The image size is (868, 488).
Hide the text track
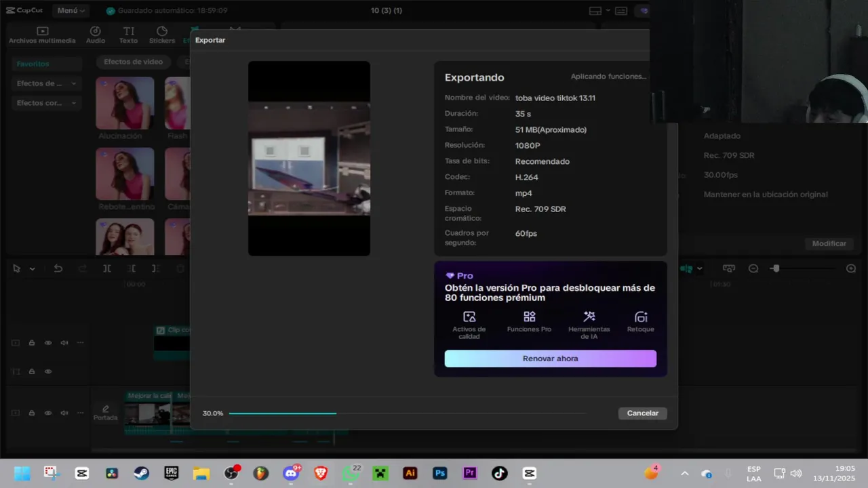point(48,371)
